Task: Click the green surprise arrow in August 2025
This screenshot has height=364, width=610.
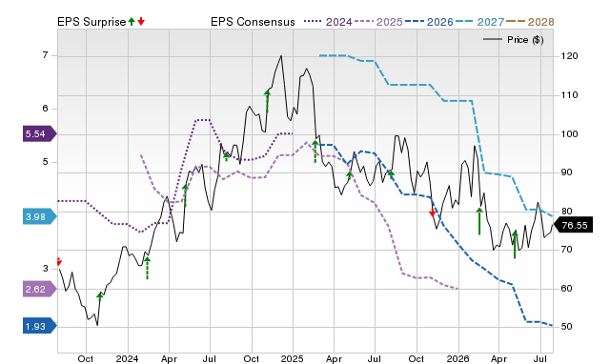Action: pyautogui.click(x=391, y=174)
